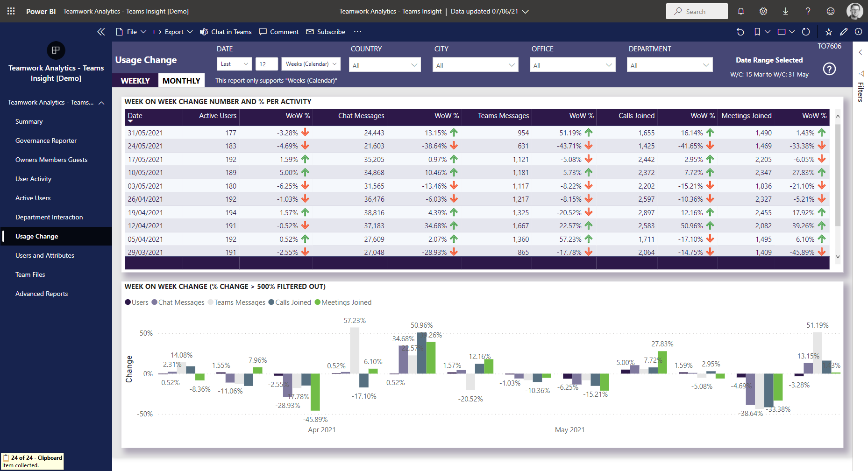Viewport: 868px width, 471px height.
Task: Open the DEPARTMENT dropdown
Action: (x=669, y=65)
